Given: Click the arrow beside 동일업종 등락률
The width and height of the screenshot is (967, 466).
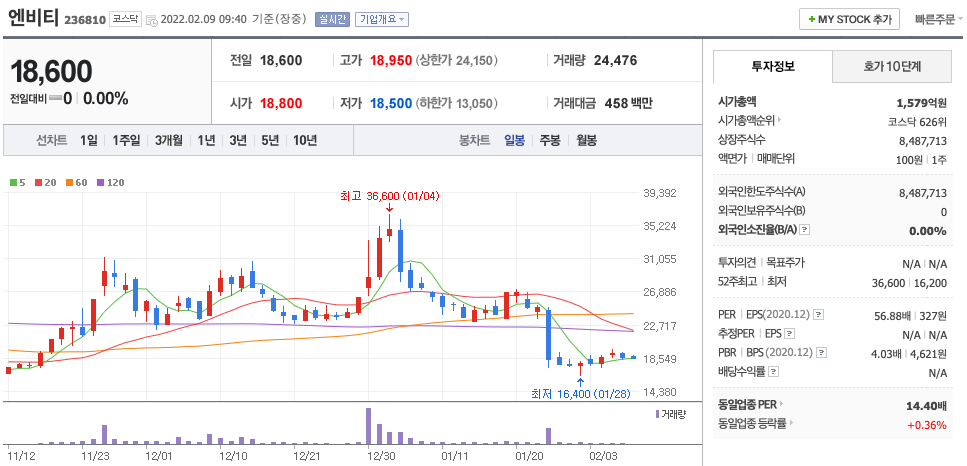Looking at the screenshot, I should click(789, 423).
